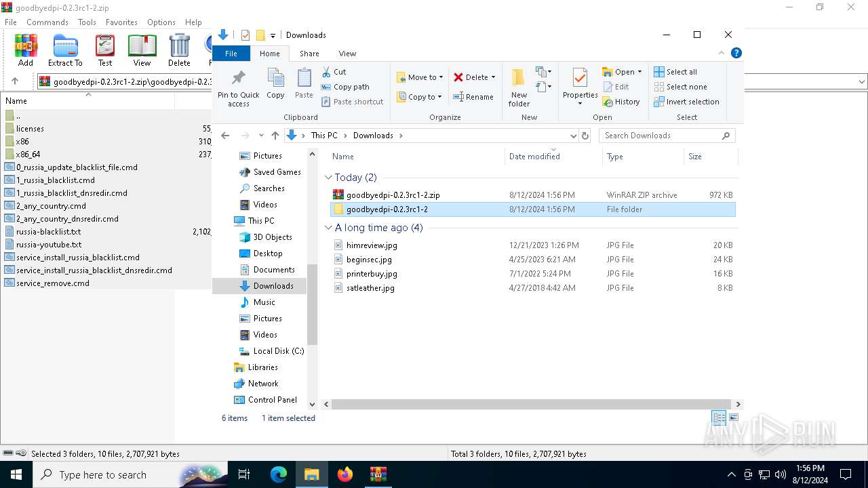Viewport: 868px width, 488px height.
Task: Click the Add icon in WinRAR toolbar
Action: tap(26, 51)
